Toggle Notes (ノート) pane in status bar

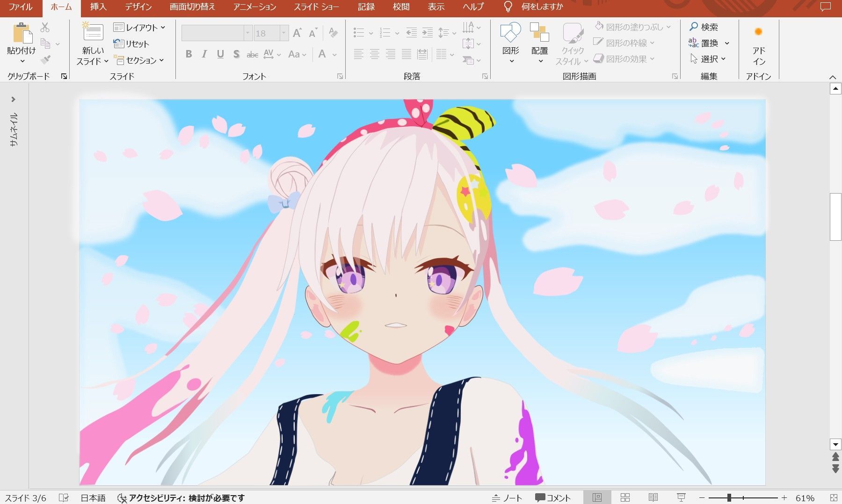pyautogui.click(x=507, y=498)
